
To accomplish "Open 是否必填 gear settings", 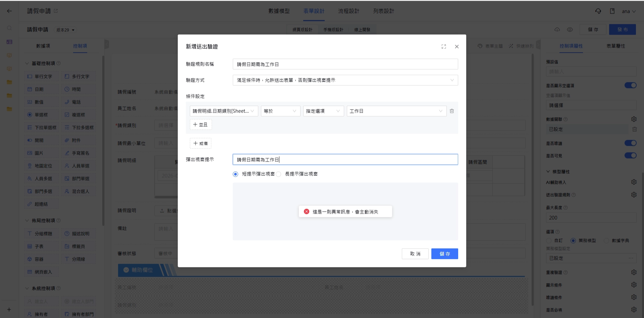I will (634, 310).
